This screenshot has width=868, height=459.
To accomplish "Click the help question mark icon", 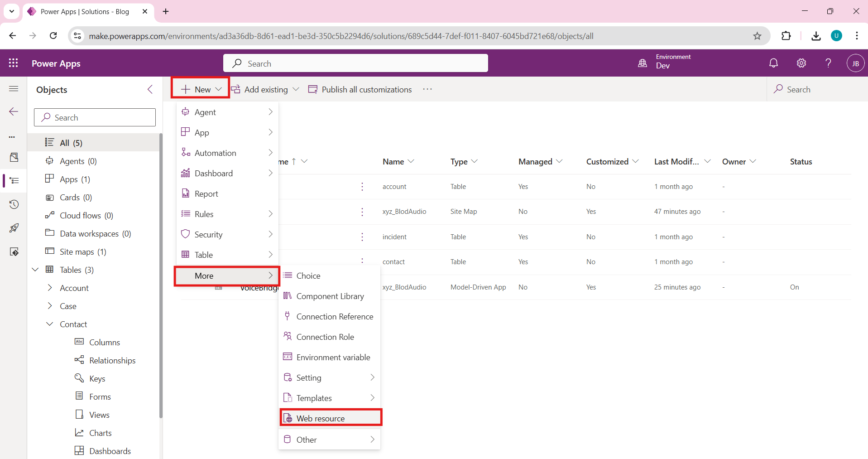I will click(x=828, y=63).
